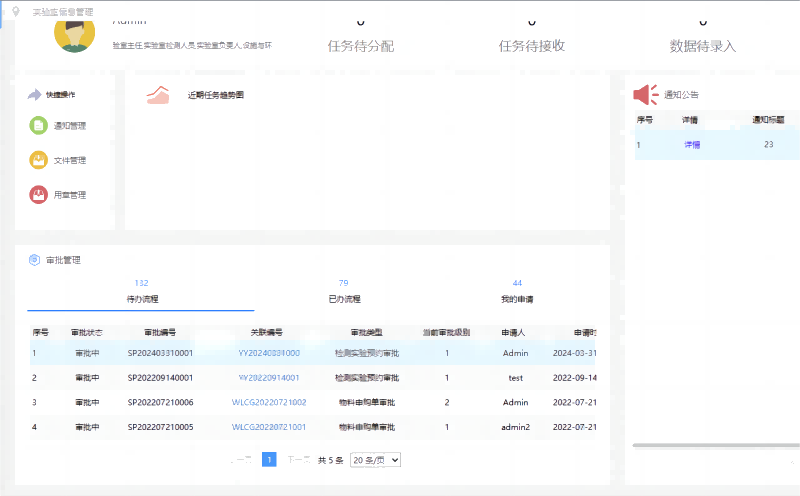The height and width of the screenshot is (496, 800).
Task: Open 文件管理 yellow folder icon
Action: tap(38, 160)
